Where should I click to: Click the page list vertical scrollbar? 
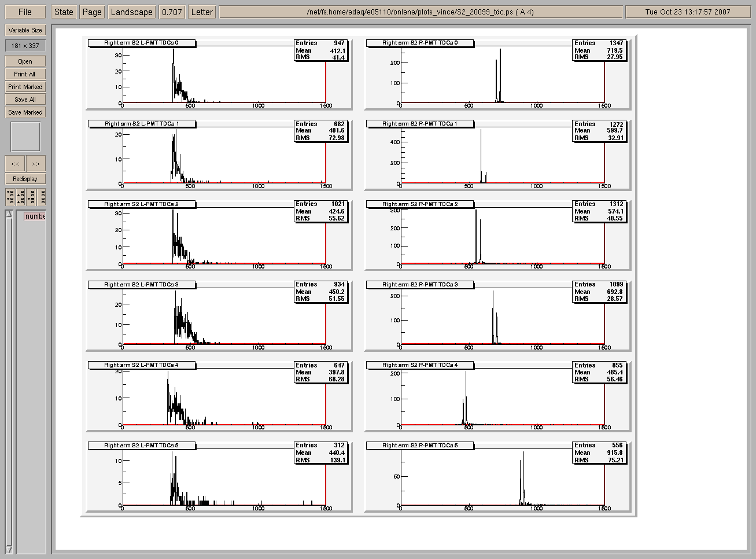[x=9, y=382]
